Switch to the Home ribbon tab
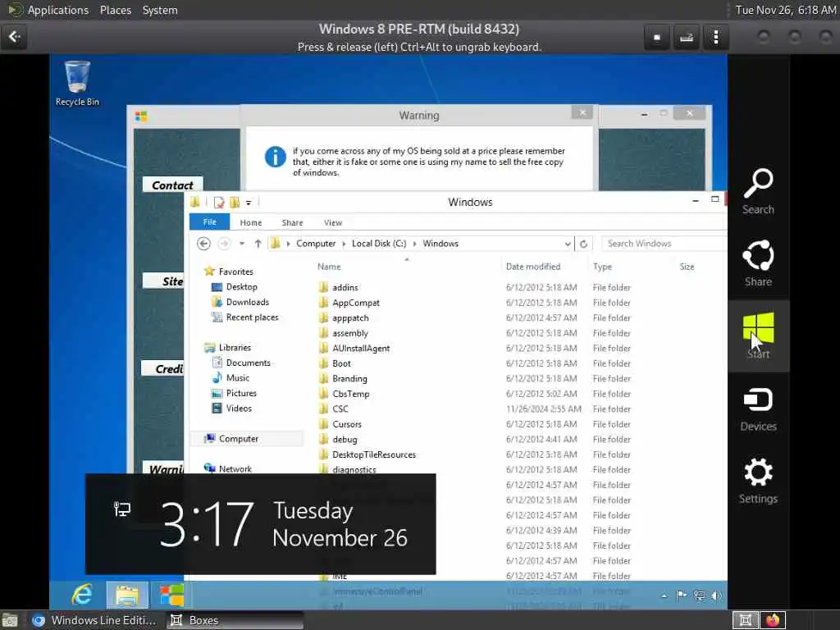 click(251, 222)
